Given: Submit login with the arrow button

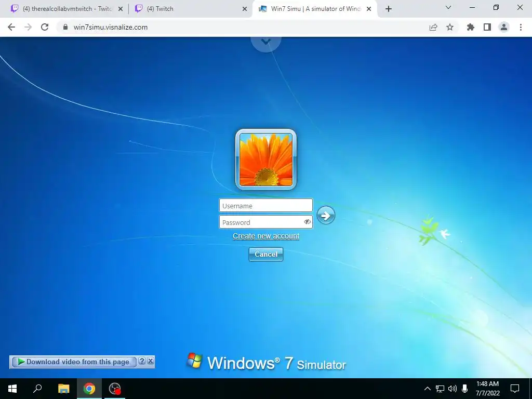Looking at the screenshot, I should point(326,216).
